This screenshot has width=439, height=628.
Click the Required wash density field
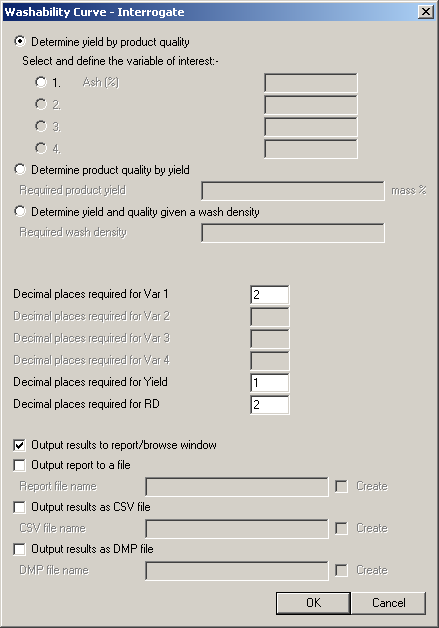[x=293, y=233]
